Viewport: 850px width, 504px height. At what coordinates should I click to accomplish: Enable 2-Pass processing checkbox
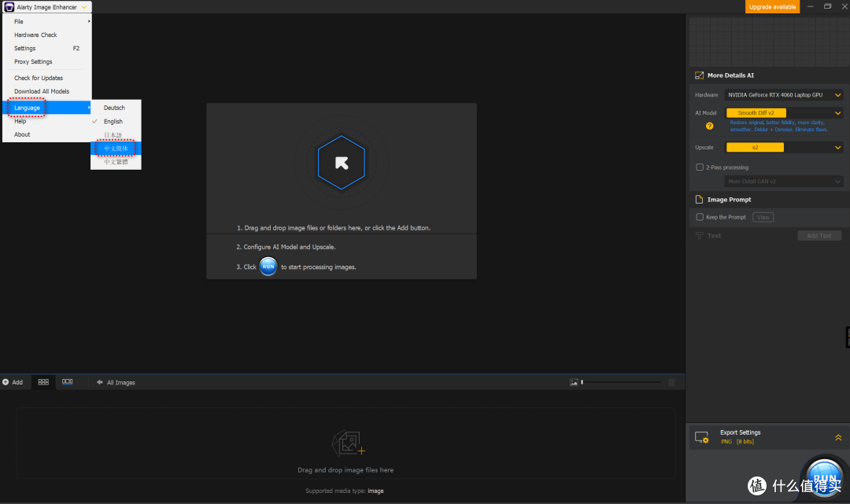[700, 167]
